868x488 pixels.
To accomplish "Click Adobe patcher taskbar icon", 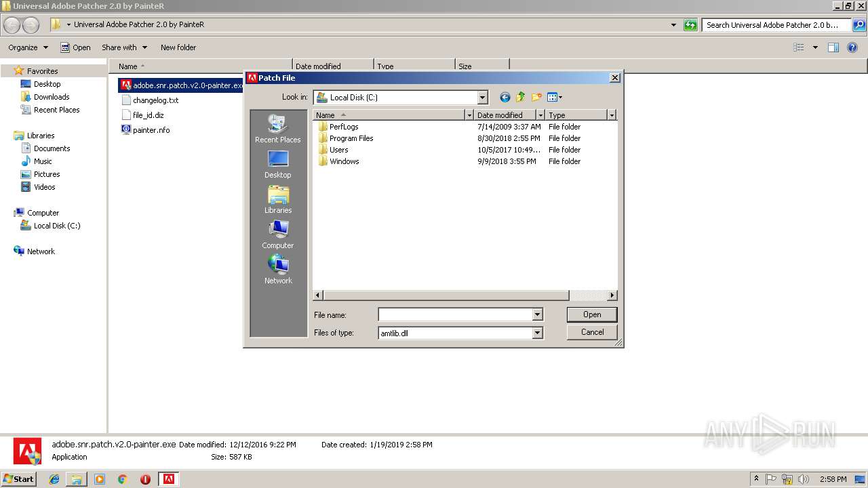I will coord(169,479).
